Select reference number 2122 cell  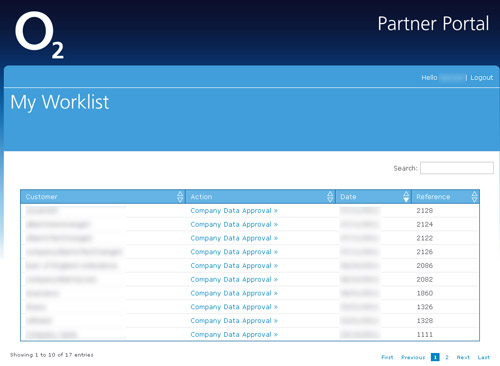click(425, 238)
